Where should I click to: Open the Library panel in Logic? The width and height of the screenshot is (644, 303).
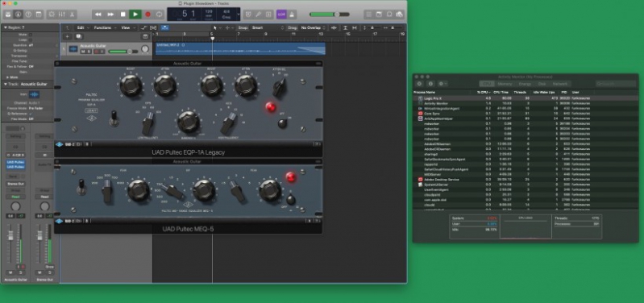tap(8, 15)
